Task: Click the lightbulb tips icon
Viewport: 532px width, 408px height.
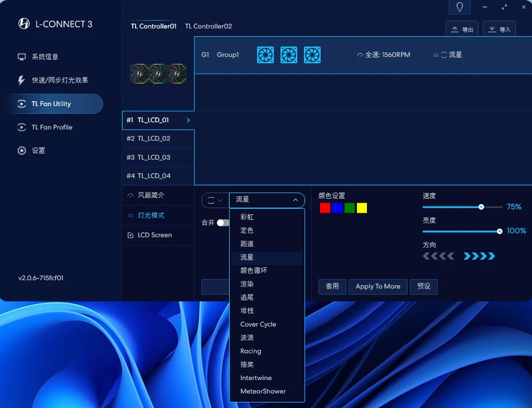Action: (460, 7)
